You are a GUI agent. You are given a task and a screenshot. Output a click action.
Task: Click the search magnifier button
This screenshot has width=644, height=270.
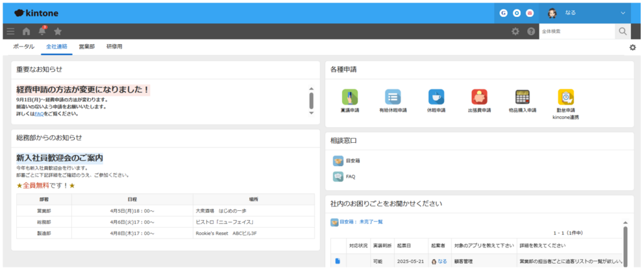(623, 31)
